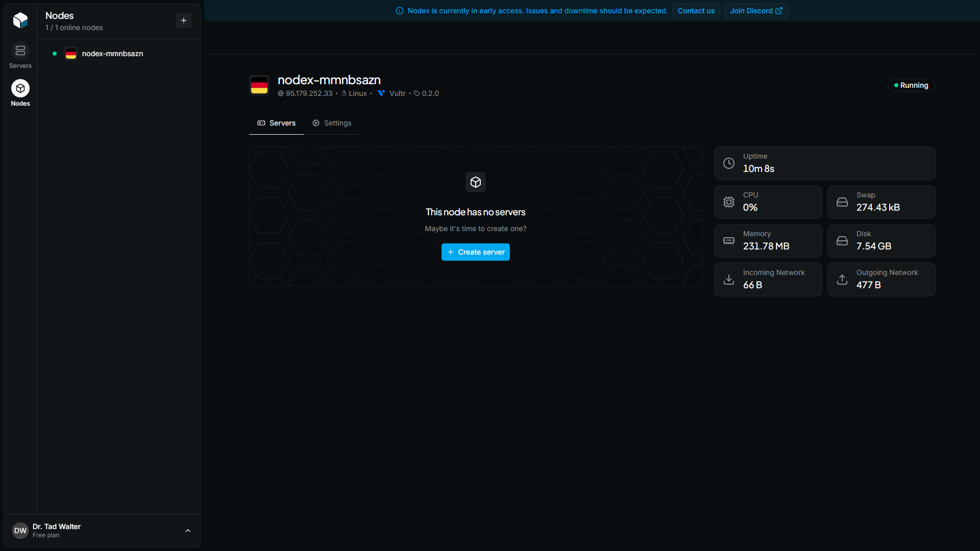
Task: Click the DW user avatar
Action: (x=20, y=531)
